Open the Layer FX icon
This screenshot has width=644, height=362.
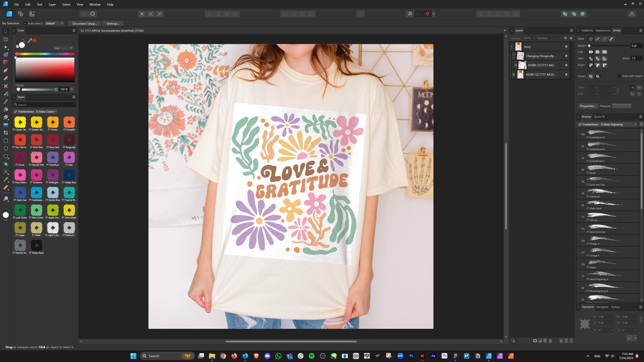pos(545,341)
